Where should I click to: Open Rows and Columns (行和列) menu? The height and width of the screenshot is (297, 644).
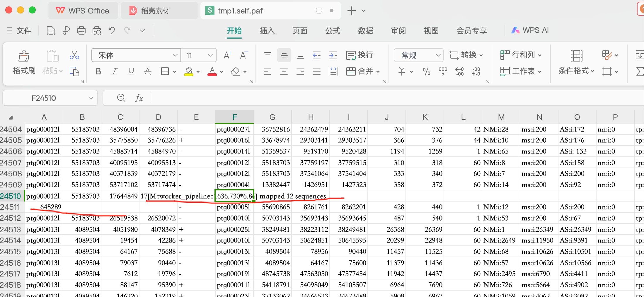click(x=521, y=55)
